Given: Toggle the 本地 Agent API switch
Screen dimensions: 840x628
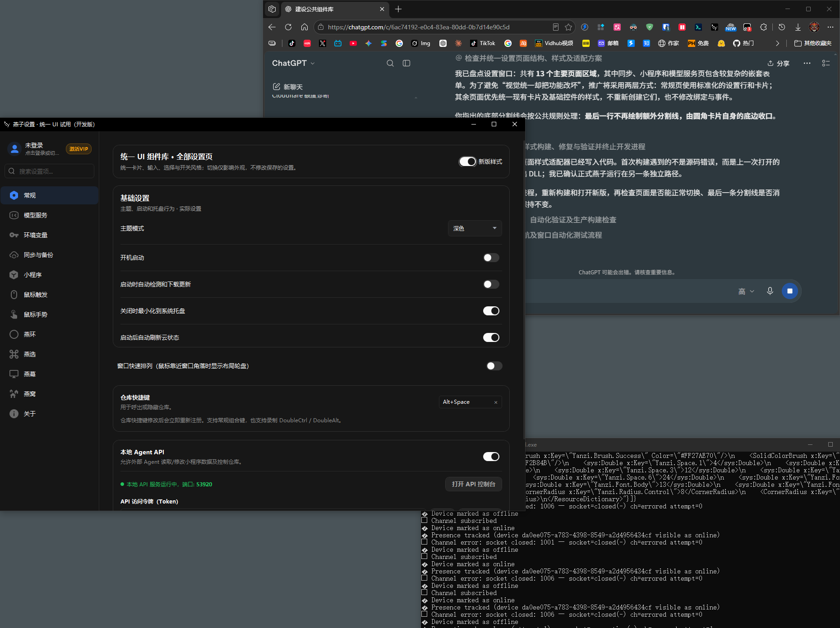Looking at the screenshot, I should click(x=491, y=457).
